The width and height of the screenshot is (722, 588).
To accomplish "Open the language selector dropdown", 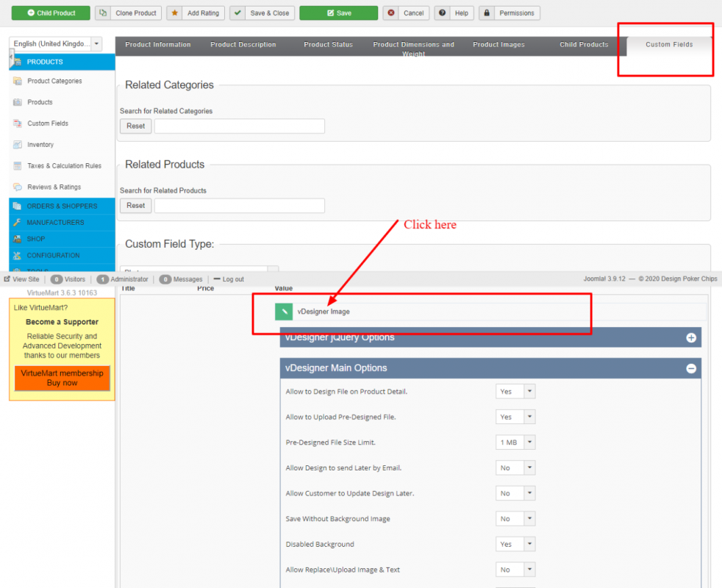I will click(x=56, y=44).
